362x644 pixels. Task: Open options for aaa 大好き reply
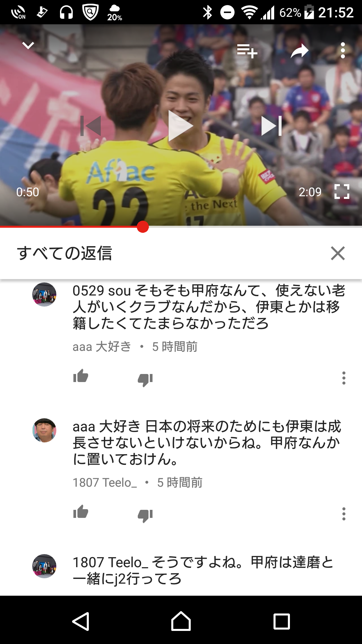click(x=344, y=378)
